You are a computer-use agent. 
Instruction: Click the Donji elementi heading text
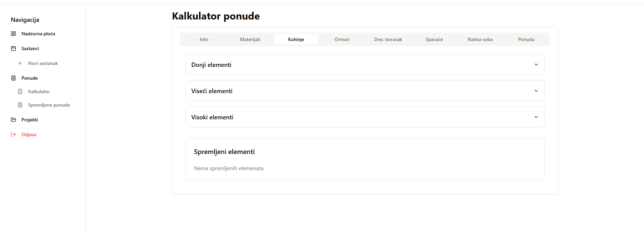click(x=211, y=65)
